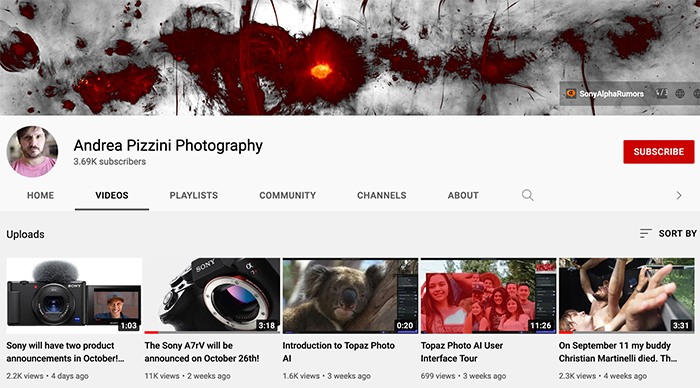Click '2.3K views • 4 weeks ago' text
700x388 pixels.
[x=603, y=376]
